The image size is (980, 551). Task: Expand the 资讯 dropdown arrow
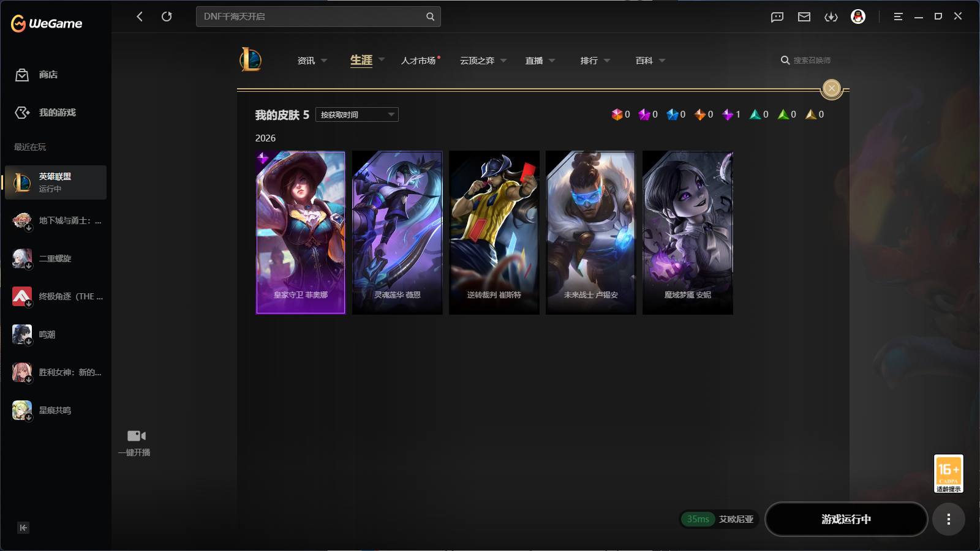[x=324, y=61]
